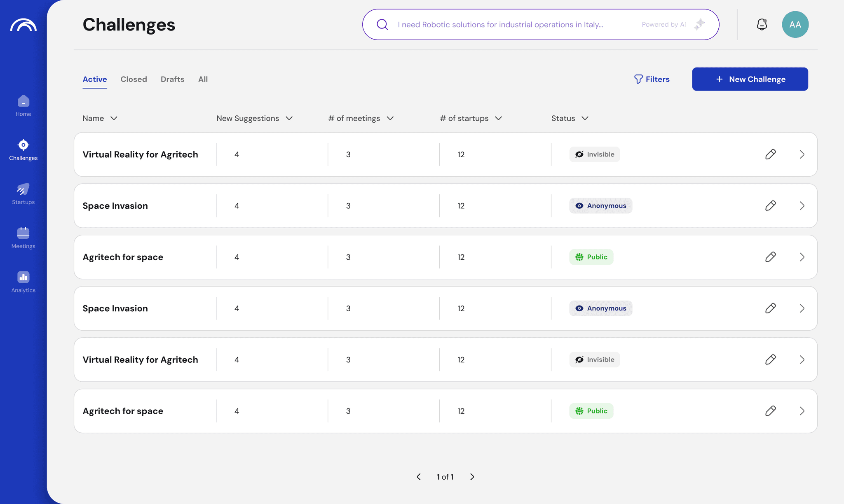The width and height of the screenshot is (844, 504).
Task: Go to Meetings calendar icon
Action: [x=23, y=238]
